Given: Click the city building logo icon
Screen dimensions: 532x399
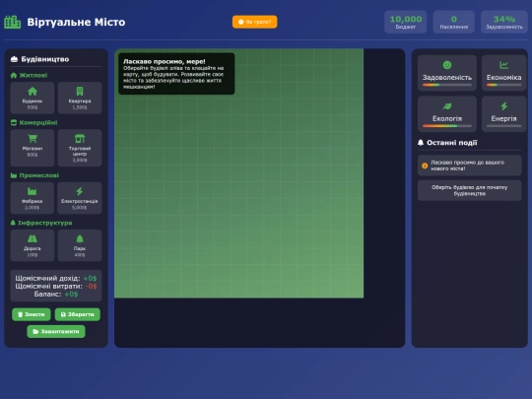Looking at the screenshot, I should tap(13, 22).
